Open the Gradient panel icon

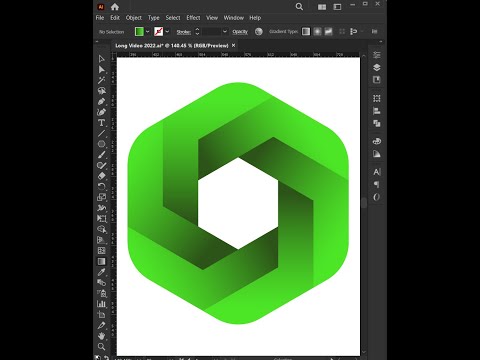(x=377, y=154)
